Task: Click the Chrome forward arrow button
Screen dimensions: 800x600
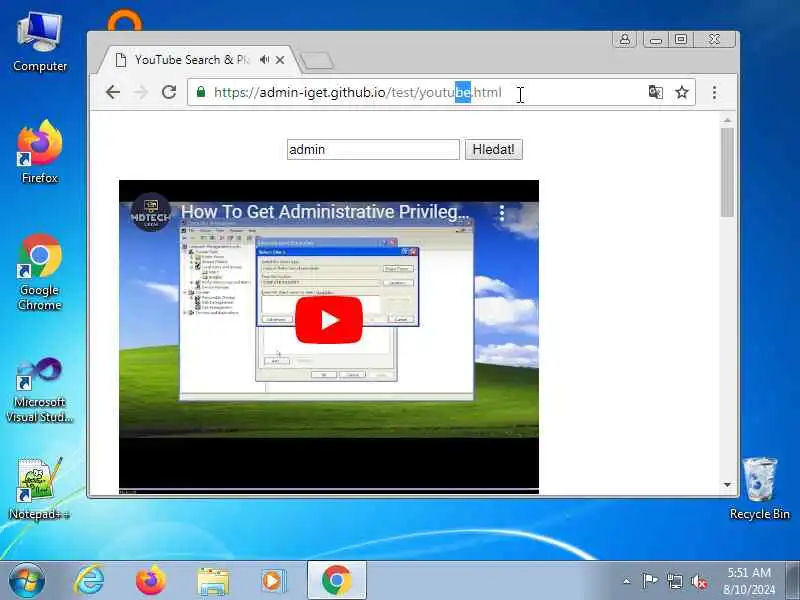Action: [x=141, y=92]
